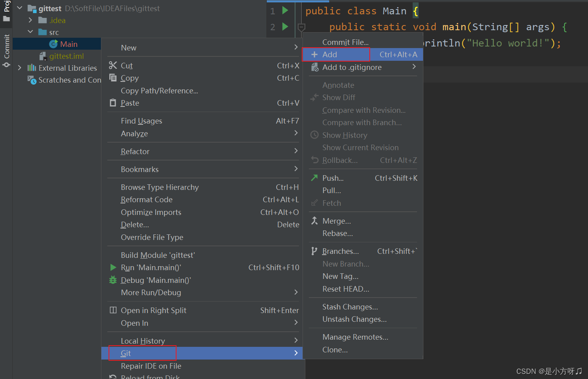Expand the Bookmarks submenu arrow
The width and height of the screenshot is (588, 379).
[x=296, y=169]
